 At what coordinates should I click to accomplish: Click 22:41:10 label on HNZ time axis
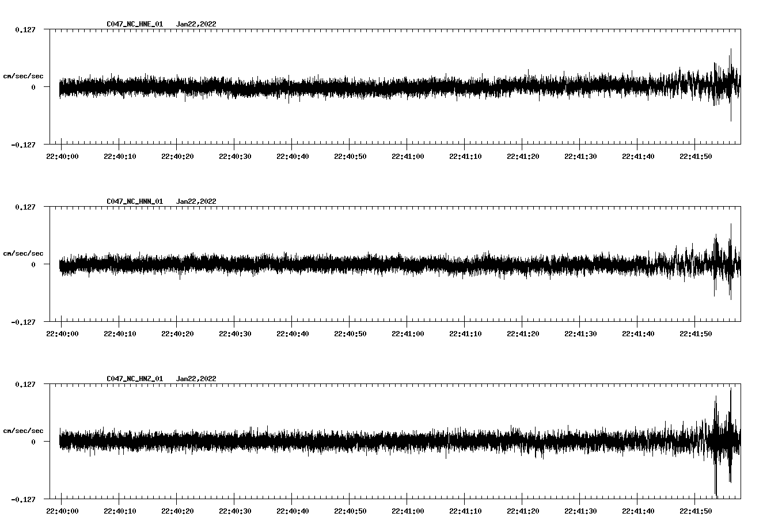[x=465, y=511]
